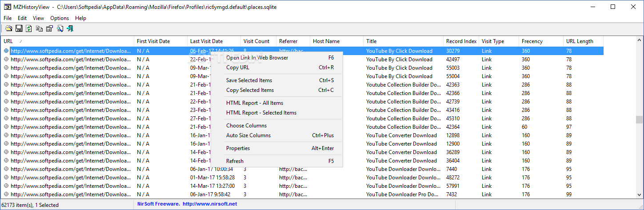
Task: Choose 'Open Link In Web Browser' from context menu
Action: point(257,58)
